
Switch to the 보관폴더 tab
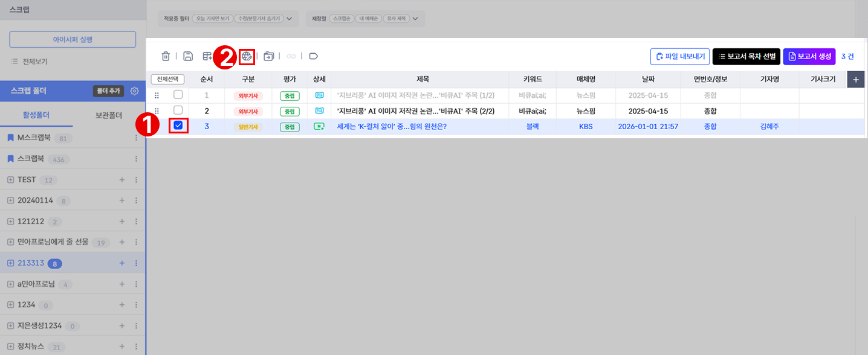click(x=109, y=115)
